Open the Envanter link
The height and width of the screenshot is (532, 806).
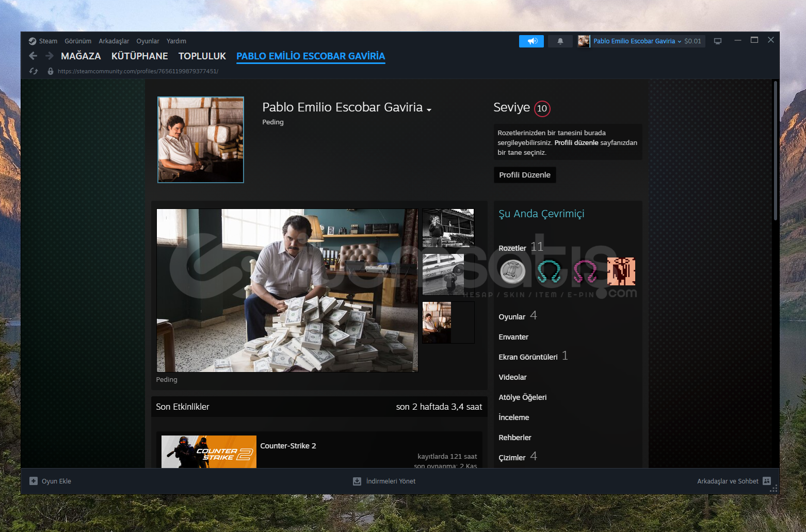click(513, 337)
